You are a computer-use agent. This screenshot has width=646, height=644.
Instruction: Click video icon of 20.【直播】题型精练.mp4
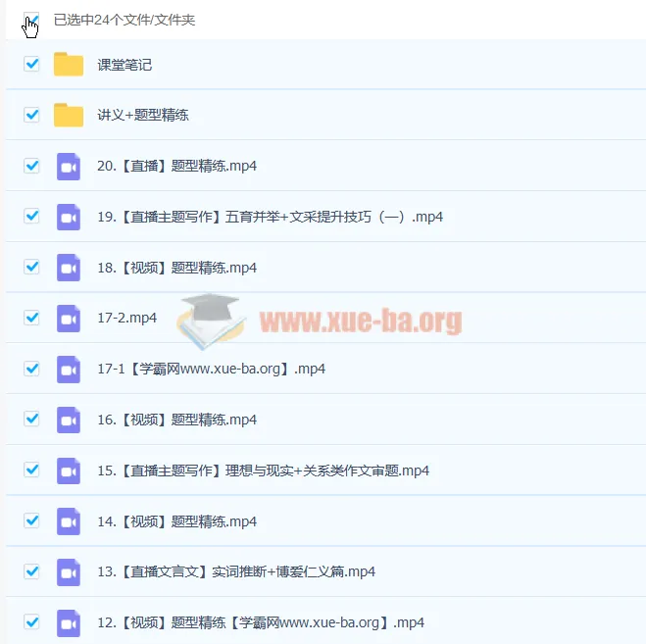pyautogui.click(x=69, y=166)
